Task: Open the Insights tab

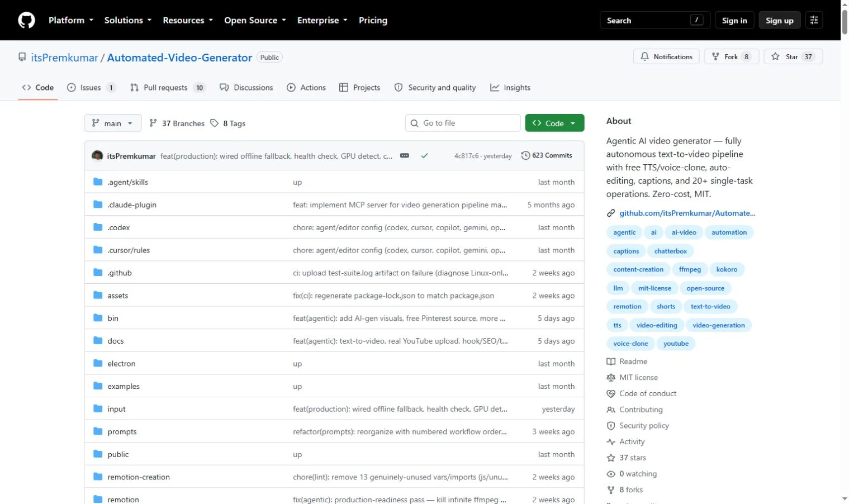Action: coord(510,87)
